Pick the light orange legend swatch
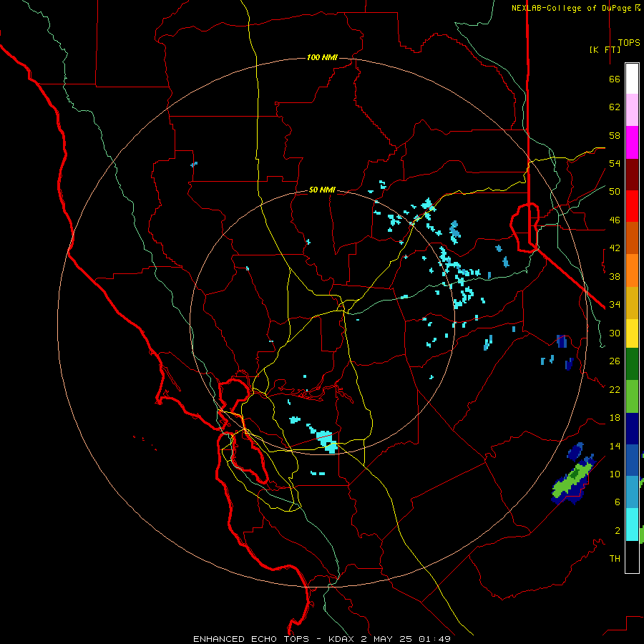This screenshot has width=644, height=644. point(632,270)
